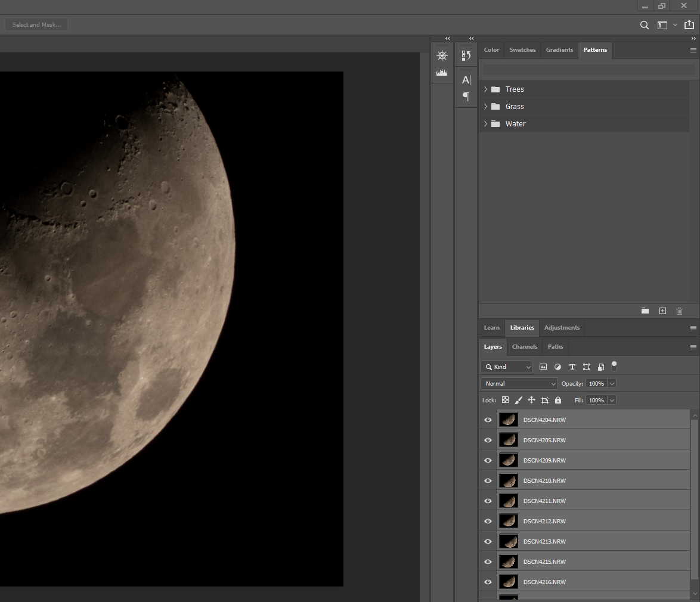Filter for type layers in Layers panel
This screenshot has height=602, width=700.
(x=572, y=367)
